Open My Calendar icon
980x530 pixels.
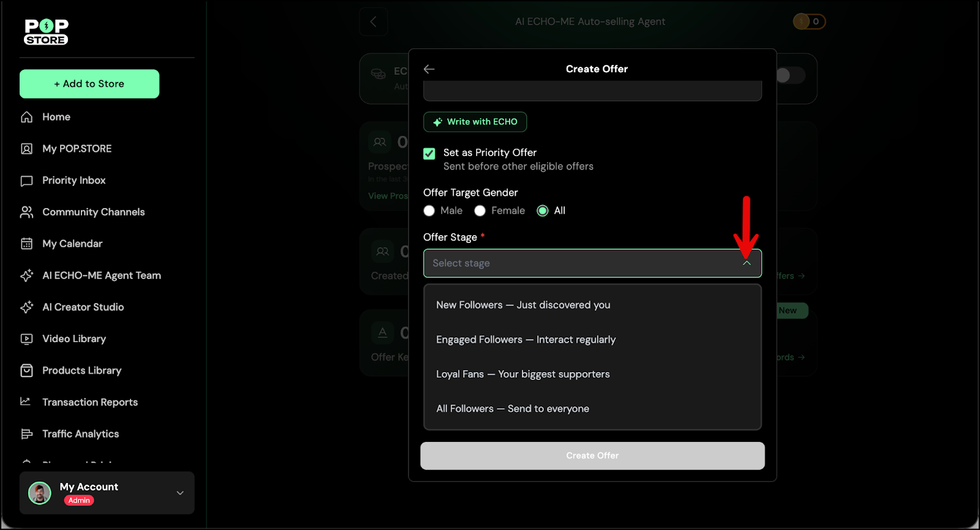pos(26,244)
